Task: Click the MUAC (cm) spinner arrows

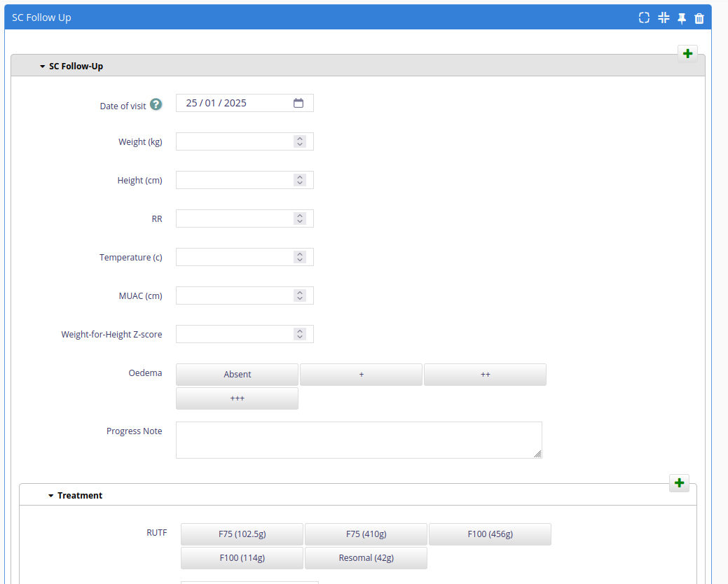Action: click(x=300, y=296)
